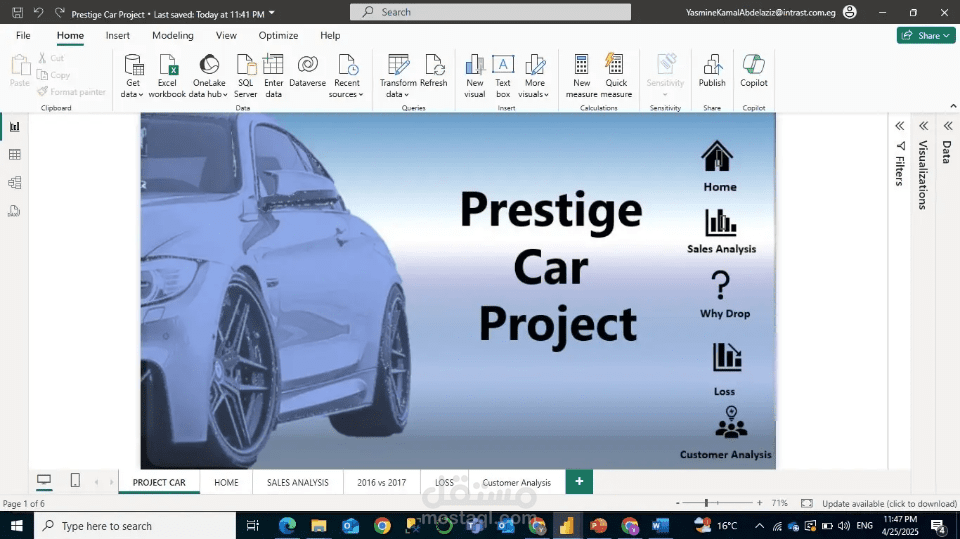Click Windows taskbar search field
The width and height of the screenshot is (960, 539).
[135, 526]
